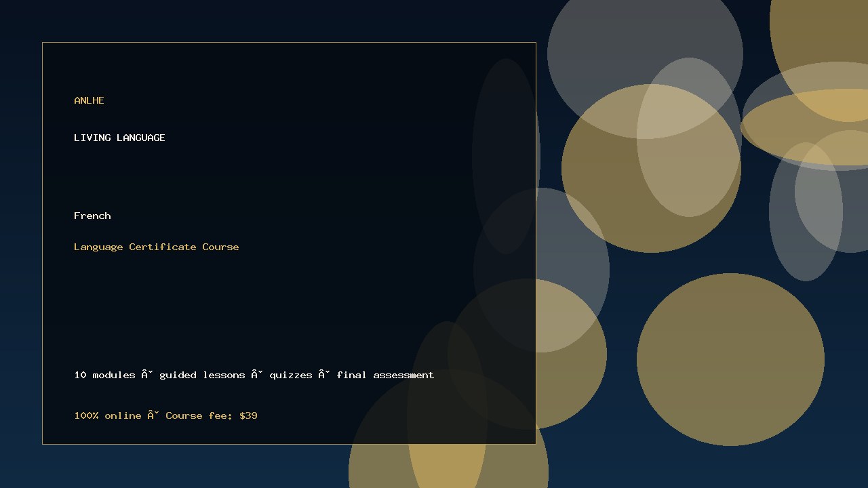Click the French course title

[x=92, y=216]
